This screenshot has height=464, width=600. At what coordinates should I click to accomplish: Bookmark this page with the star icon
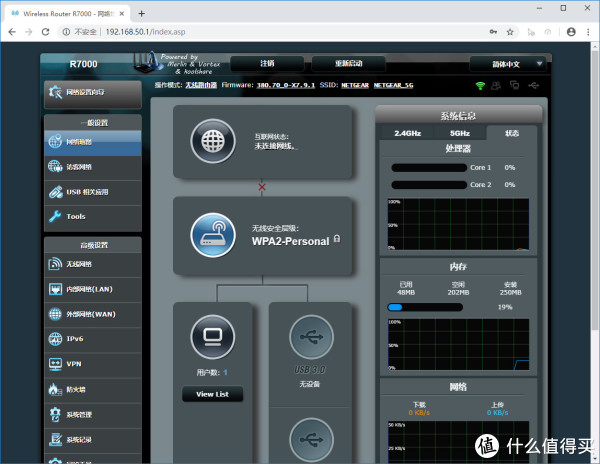[x=510, y=32]
